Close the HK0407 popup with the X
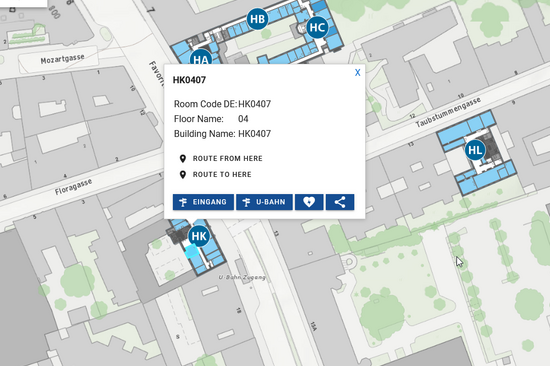The width and height of the screenshot is (550, 366). 357,72
